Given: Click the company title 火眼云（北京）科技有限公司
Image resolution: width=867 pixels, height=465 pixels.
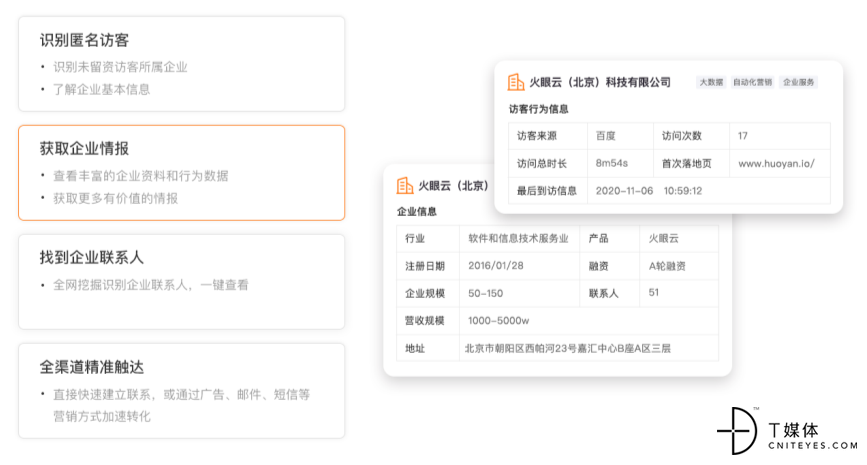Looking at the screenshot, I should 600,82.
